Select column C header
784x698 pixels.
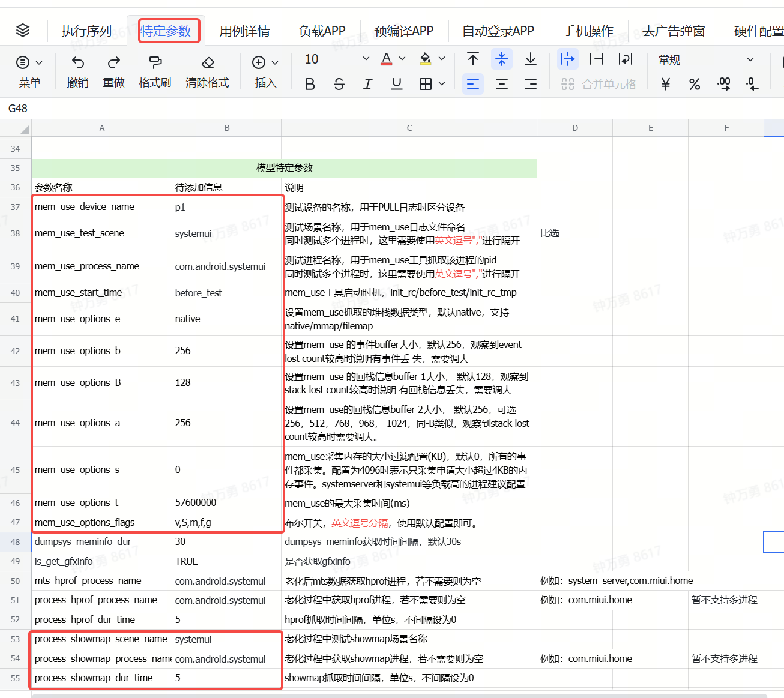[409, 128]
